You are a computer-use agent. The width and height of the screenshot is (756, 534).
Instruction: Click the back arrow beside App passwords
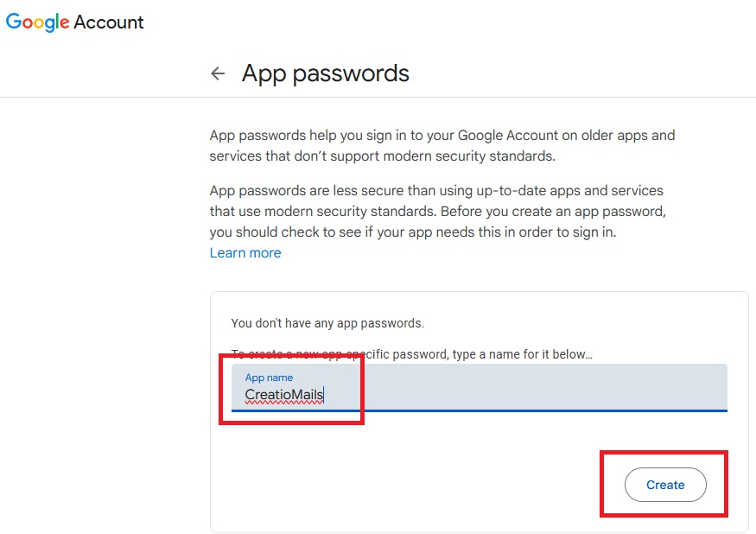tap(218, 74)
